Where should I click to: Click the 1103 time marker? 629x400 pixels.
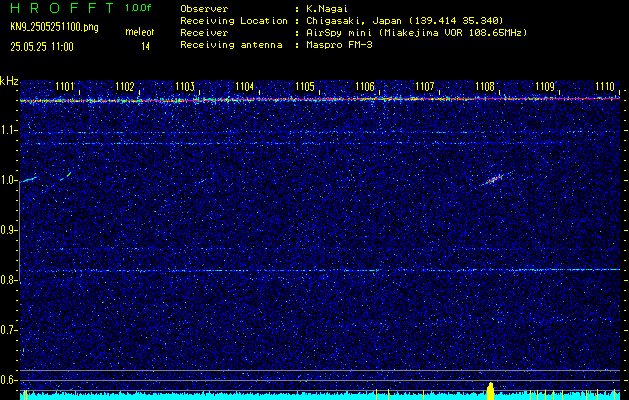click(x=185, y=86)
